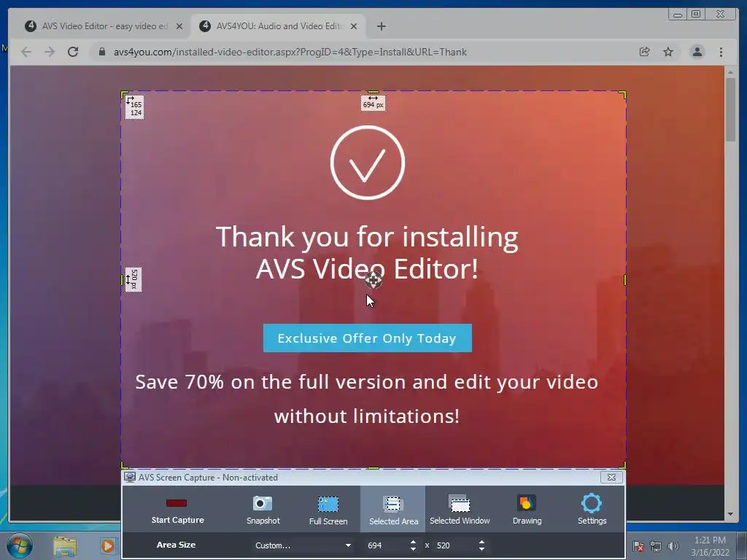The height and width of the screenshot is (560, 747).
Task: Open File Explorer from the taskbar
Action: click(65, 546)
